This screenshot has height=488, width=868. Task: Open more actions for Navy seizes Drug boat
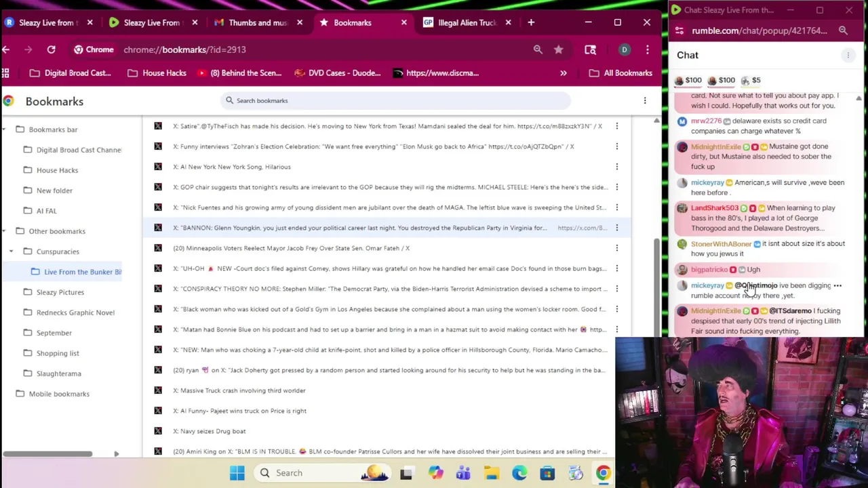click(616, 431)
